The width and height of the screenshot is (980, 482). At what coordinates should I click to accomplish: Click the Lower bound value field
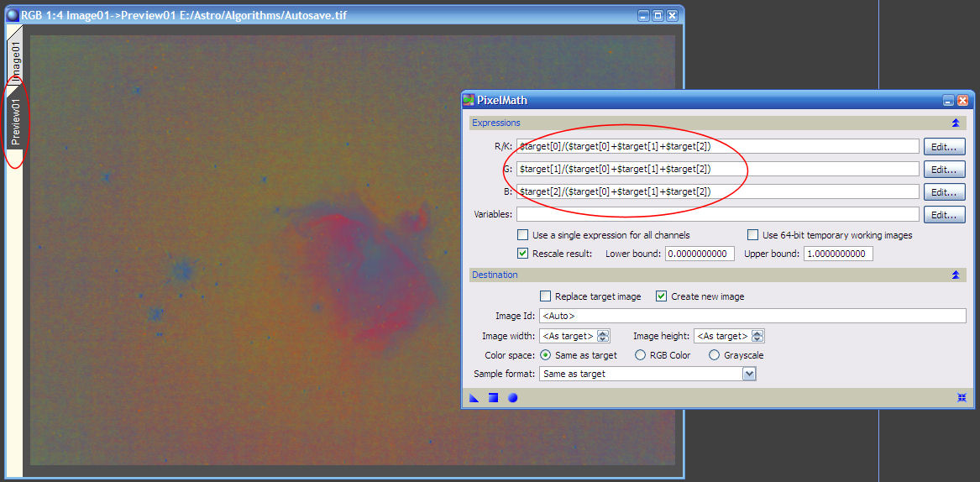click(700, 254)
